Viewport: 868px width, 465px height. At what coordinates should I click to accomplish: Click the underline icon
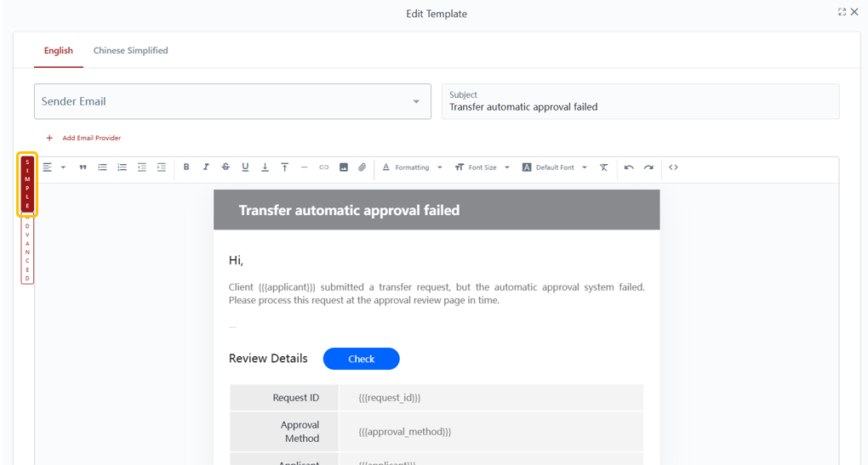click(245, 167)
